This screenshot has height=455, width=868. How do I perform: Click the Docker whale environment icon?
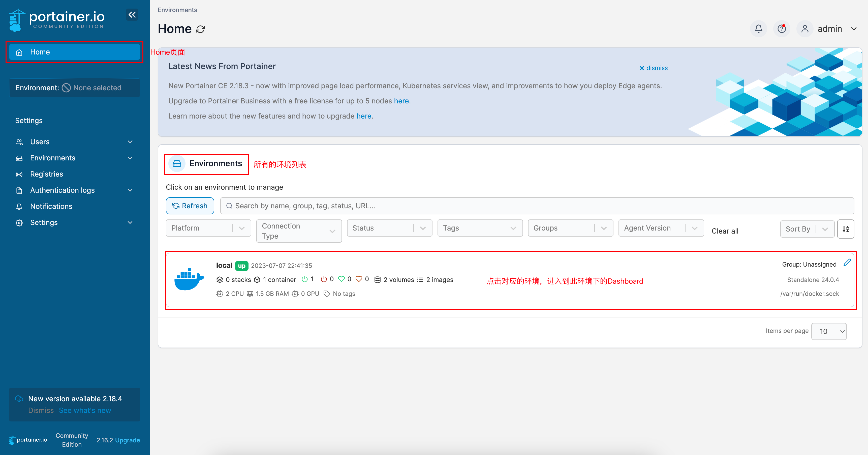coord(189,279)
